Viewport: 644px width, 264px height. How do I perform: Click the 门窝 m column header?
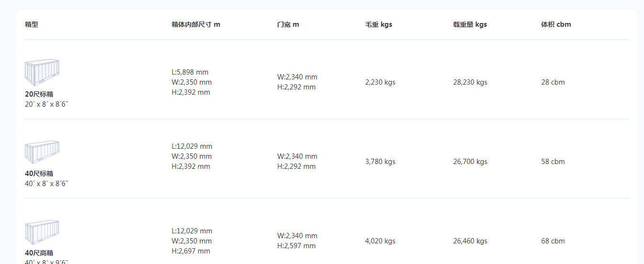(288, 24)
